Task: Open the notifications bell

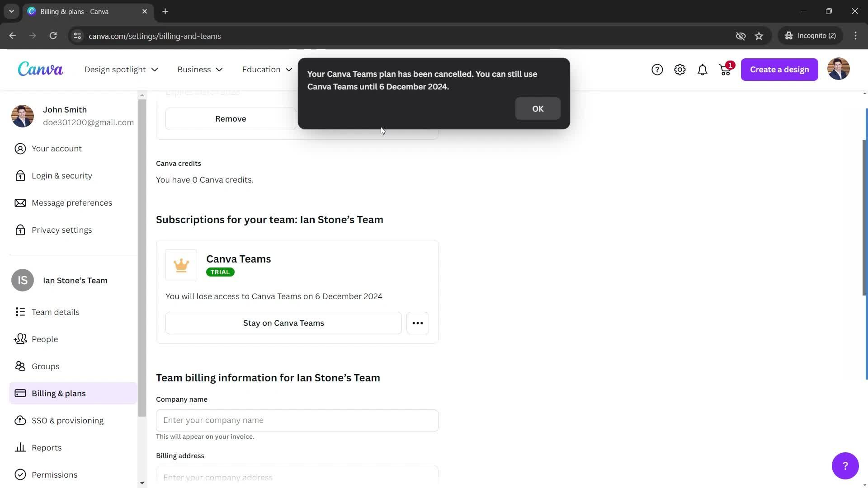Action: coord(702,70)
